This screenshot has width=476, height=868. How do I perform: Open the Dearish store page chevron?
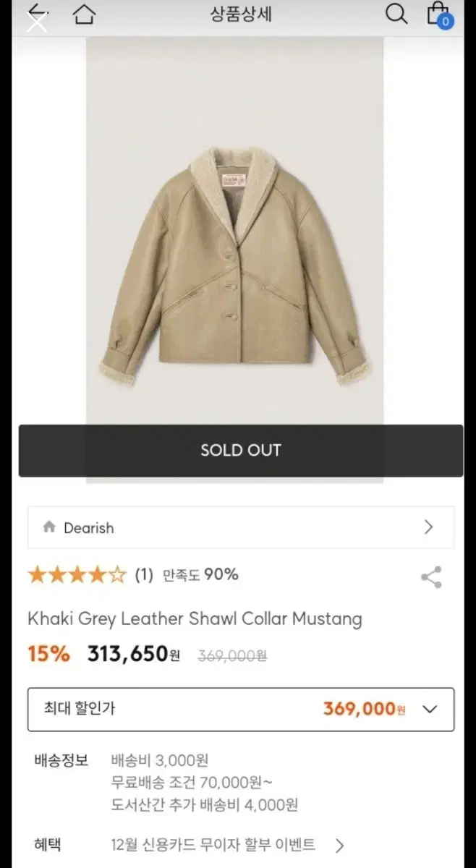pos(428,528)
